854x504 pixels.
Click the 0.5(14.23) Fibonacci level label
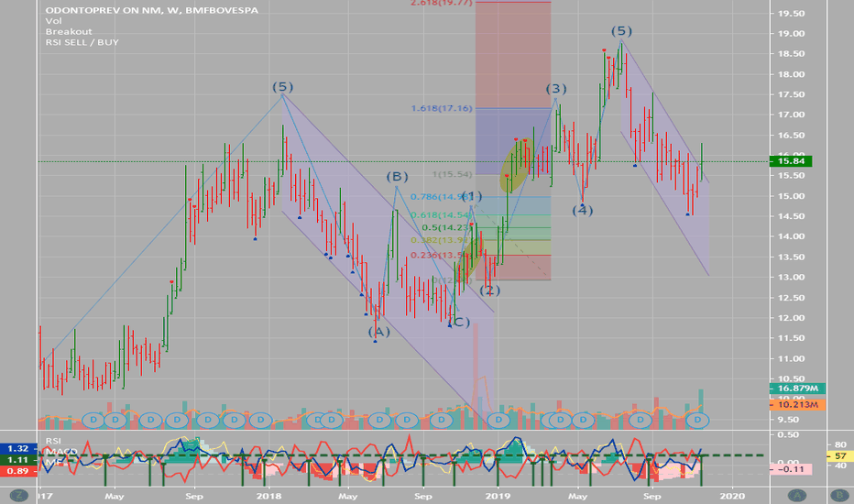point(448,228)
